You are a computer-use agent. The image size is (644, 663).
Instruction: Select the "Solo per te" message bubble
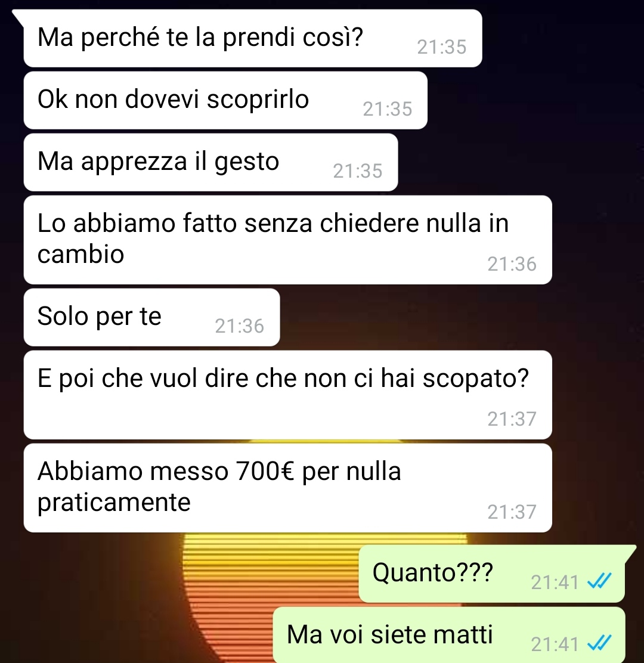152,317
